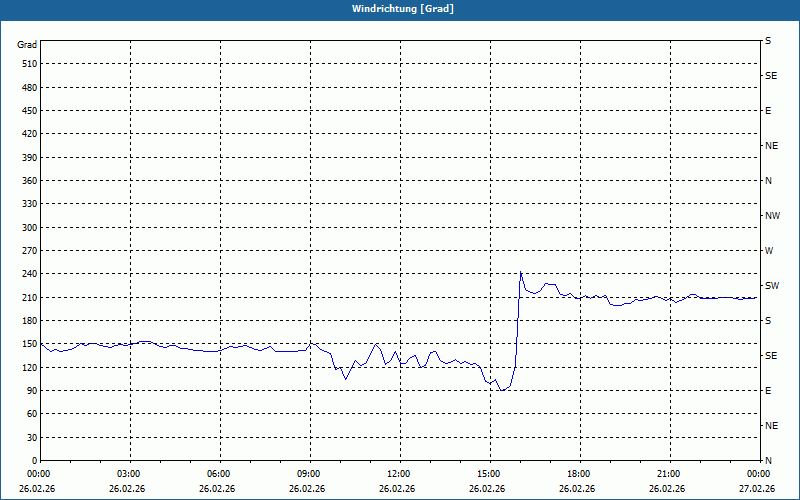Click the 360 degree axis label
The image size is (800, 500).
tap(30, 181)
